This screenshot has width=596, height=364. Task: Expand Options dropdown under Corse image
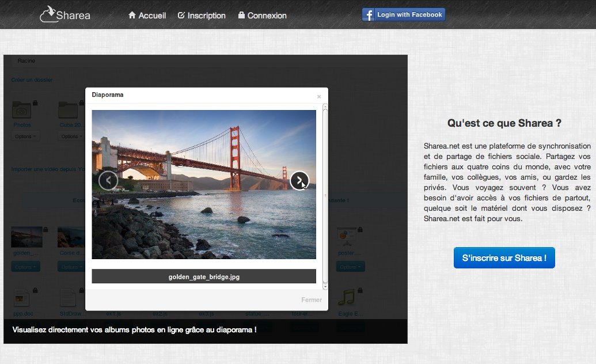(x=71, y=267)
